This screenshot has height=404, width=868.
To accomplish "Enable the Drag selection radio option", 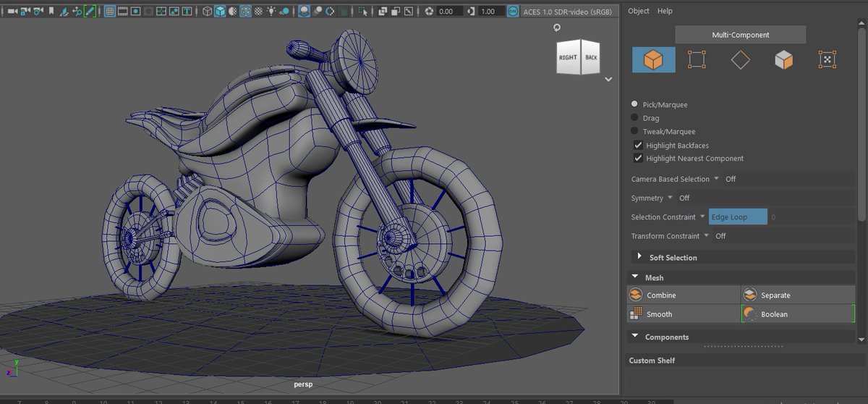I will pos(635,118).
